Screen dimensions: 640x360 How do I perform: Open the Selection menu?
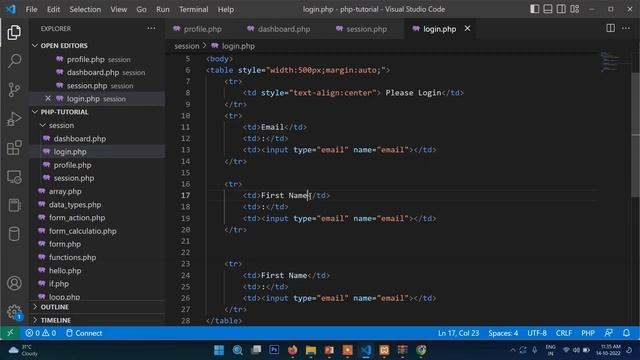click(x=85, y=9)
